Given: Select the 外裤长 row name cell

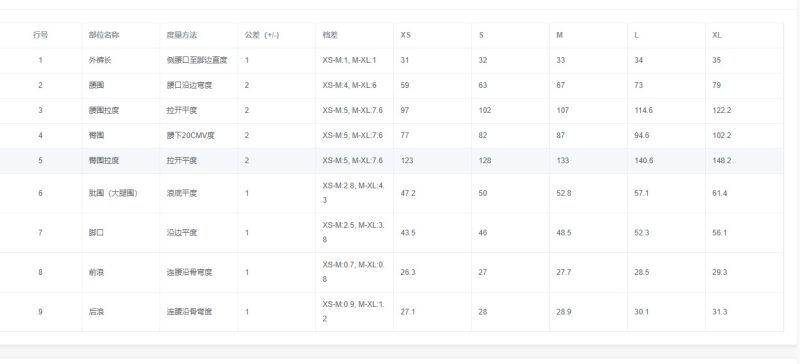Looking at the screenshot, I should click(100, 60).
